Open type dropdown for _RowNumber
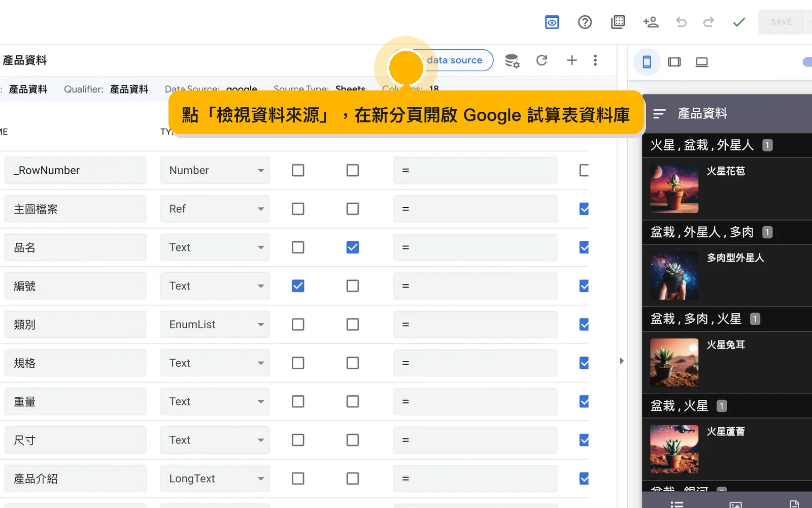Viewport: 812px width, 508px height. 215,171
